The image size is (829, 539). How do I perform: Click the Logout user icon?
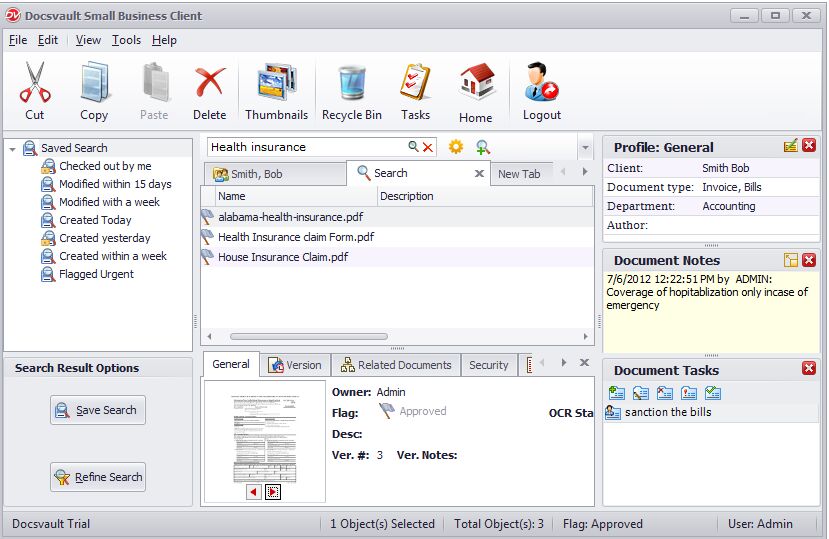(x=542, y=84)
